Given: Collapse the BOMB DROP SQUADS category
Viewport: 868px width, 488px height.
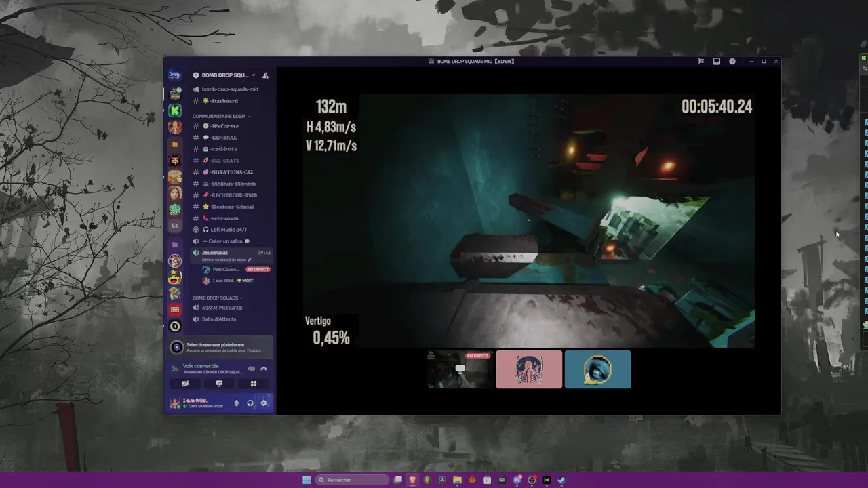Looking at the screenshot, I should click(x=217, y=298).
